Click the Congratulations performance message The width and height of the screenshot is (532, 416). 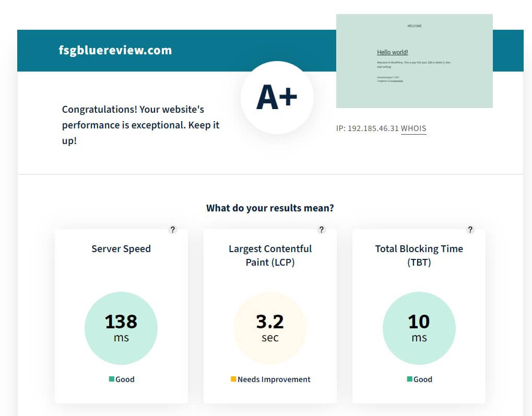coord(140,125)
